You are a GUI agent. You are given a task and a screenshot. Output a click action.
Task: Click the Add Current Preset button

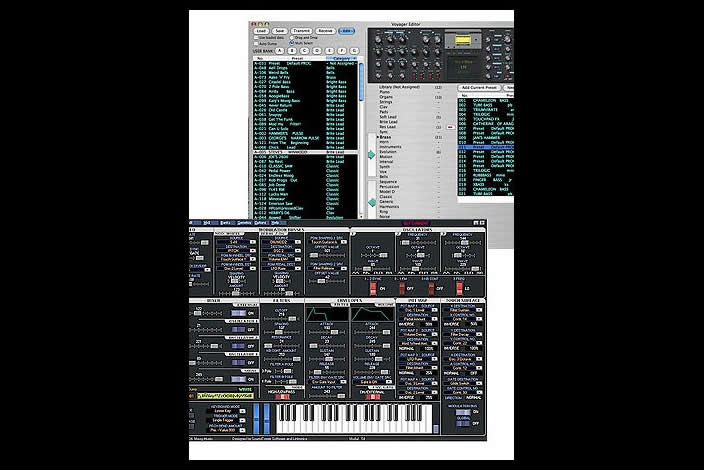pos(479,88)
